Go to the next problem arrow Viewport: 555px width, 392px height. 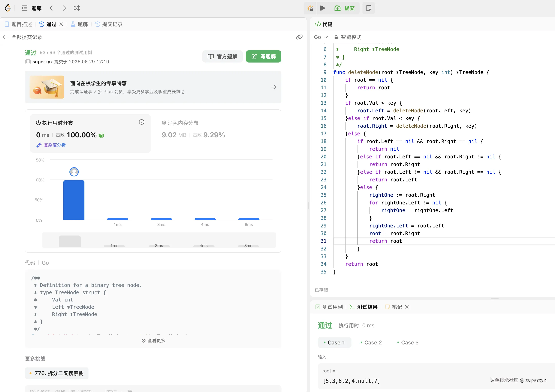[x=64, y=8]
